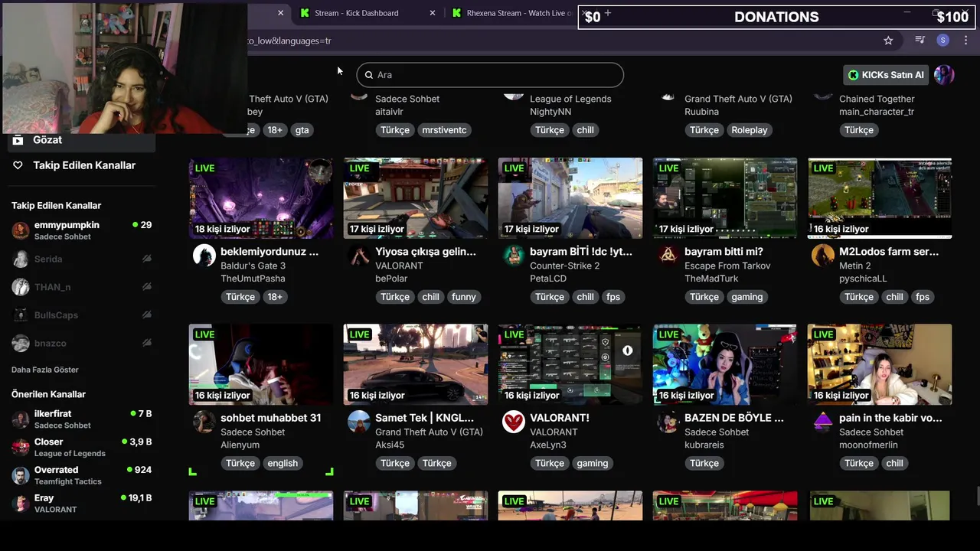Click Chained Together category link
This screenshot has height=551, width=980.
[877, 99]
